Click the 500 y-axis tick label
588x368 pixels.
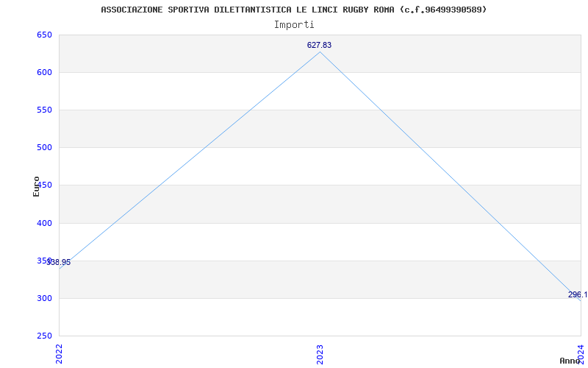pos(44,148)
